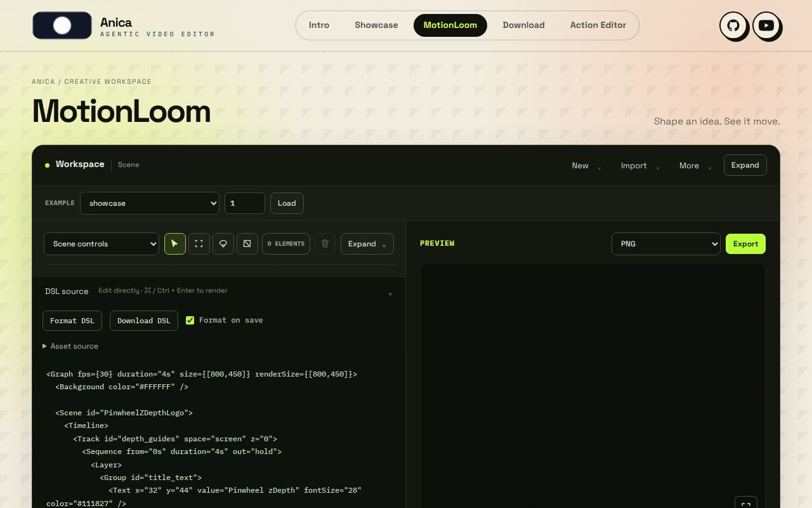Viewport: 812px width, 508px height.
Task: Click the Sequence from="0s" code line
Action: pyautogui.click(x=181, y=451)
